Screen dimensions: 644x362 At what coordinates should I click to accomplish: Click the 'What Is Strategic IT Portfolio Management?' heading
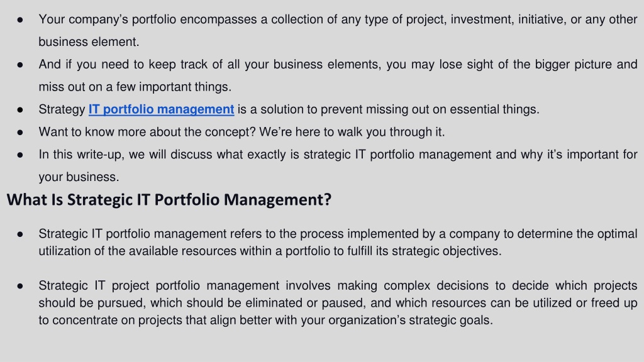(169, 199)
